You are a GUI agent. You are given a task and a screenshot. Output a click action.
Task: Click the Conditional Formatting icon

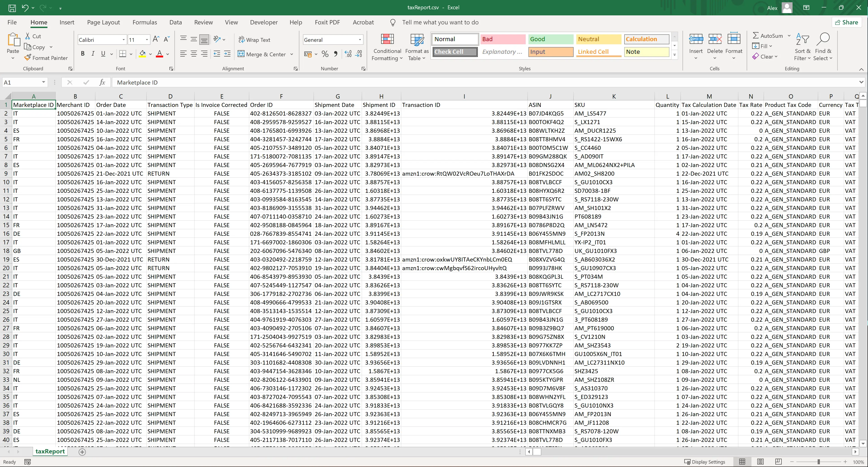point(387,40)
